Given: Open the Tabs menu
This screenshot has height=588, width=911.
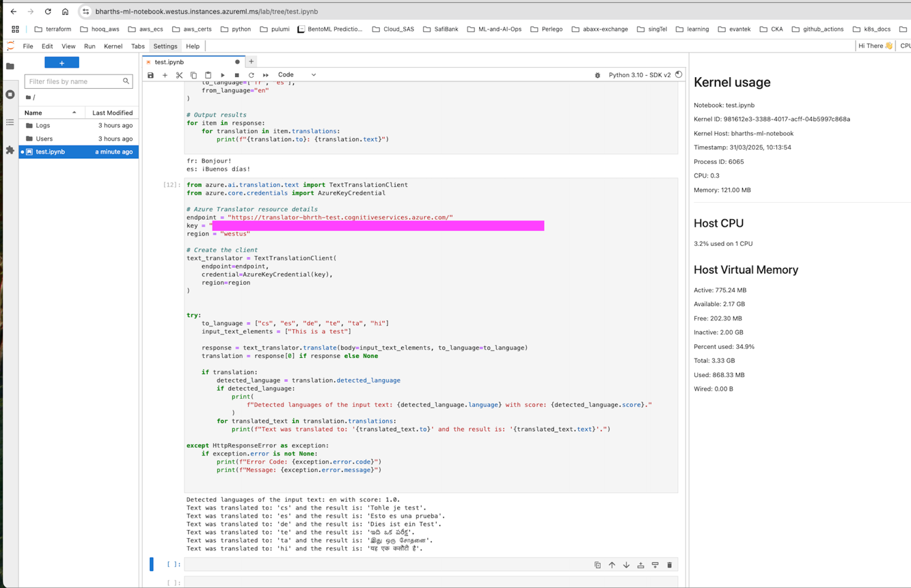Looking at the screenshot, I should tap(138, 46).
